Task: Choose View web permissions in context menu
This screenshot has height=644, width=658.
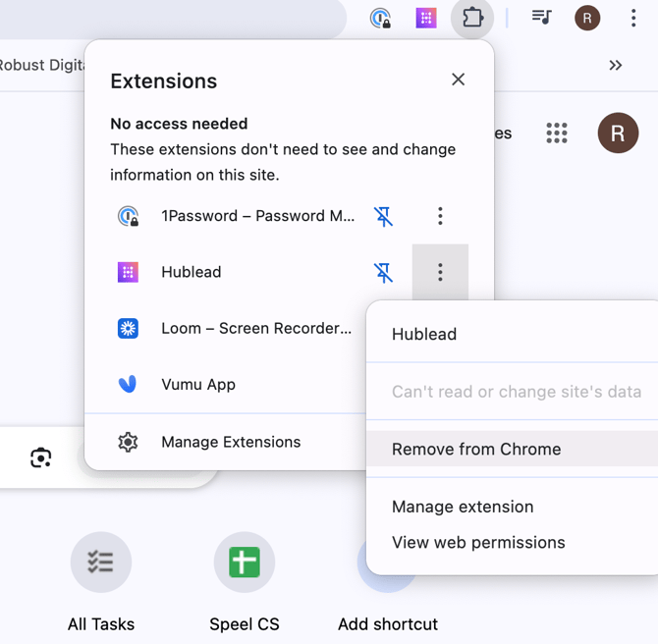Action: point(478,543)
